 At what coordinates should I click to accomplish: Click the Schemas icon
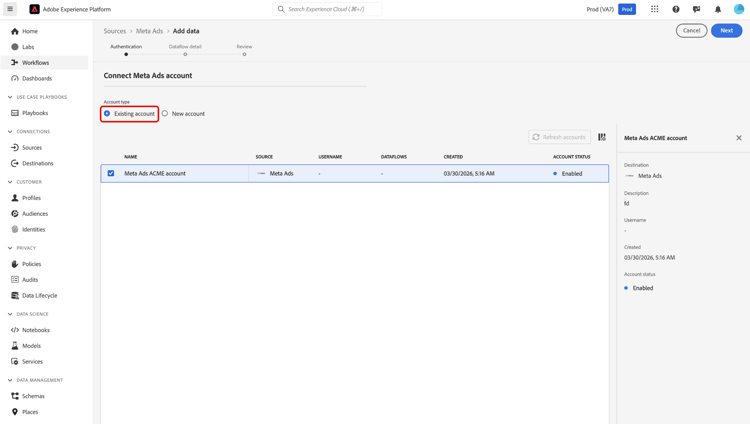(x=15, y=396)
